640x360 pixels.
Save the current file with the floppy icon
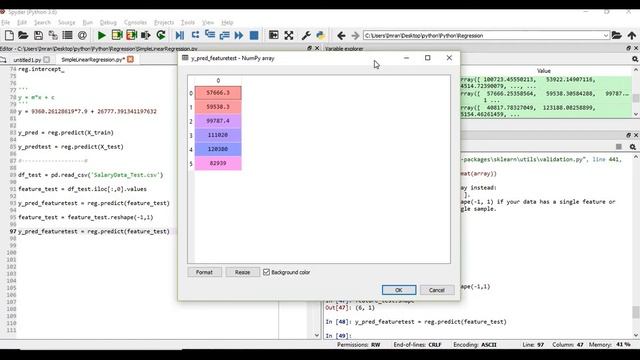[38, 36]
